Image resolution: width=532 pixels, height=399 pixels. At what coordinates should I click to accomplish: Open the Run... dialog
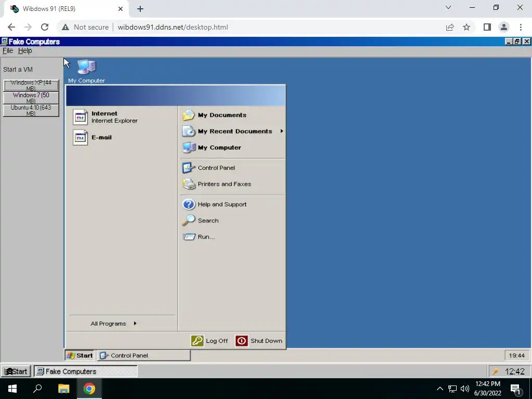tap(198, 237)
